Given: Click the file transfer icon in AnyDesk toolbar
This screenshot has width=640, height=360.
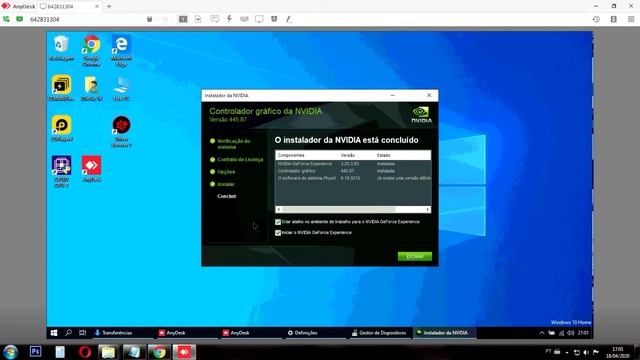Looking at the screenshot, I should (198, 19).
